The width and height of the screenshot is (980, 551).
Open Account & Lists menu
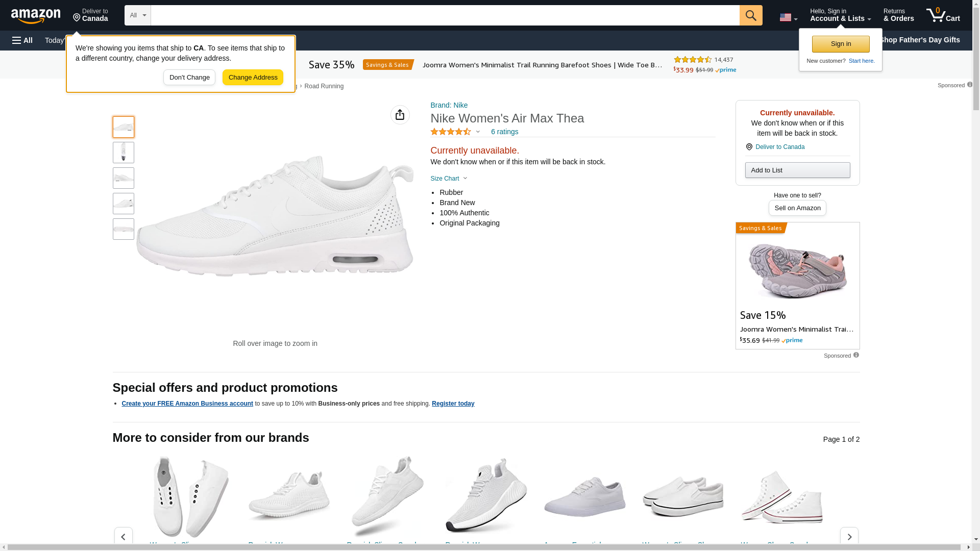[840, 15]
